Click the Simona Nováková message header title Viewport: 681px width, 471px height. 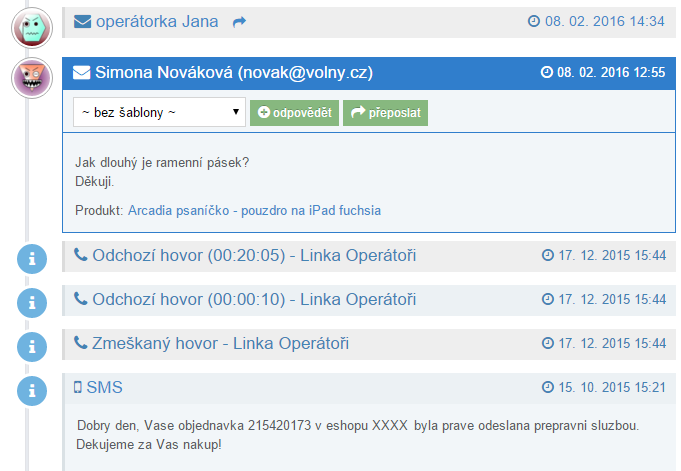234,73
